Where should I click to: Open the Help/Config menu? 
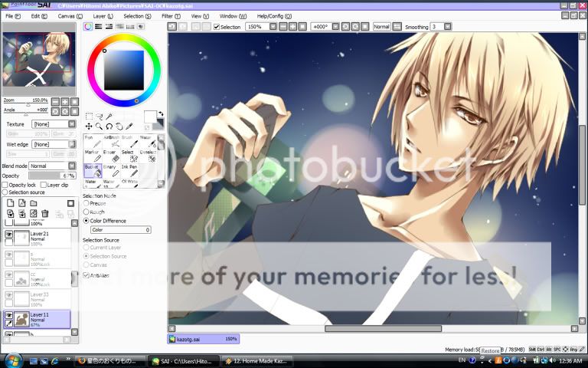pos(274,16)
